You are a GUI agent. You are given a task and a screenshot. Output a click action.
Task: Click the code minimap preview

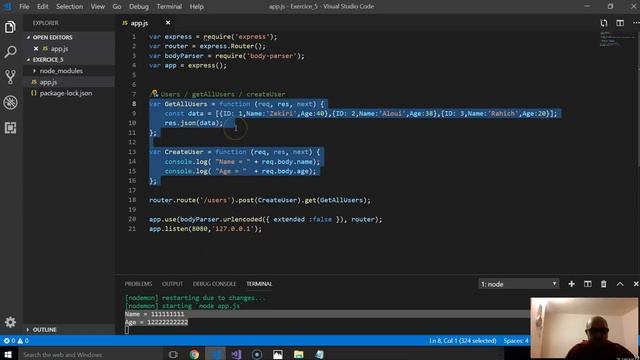click(616, 39)
